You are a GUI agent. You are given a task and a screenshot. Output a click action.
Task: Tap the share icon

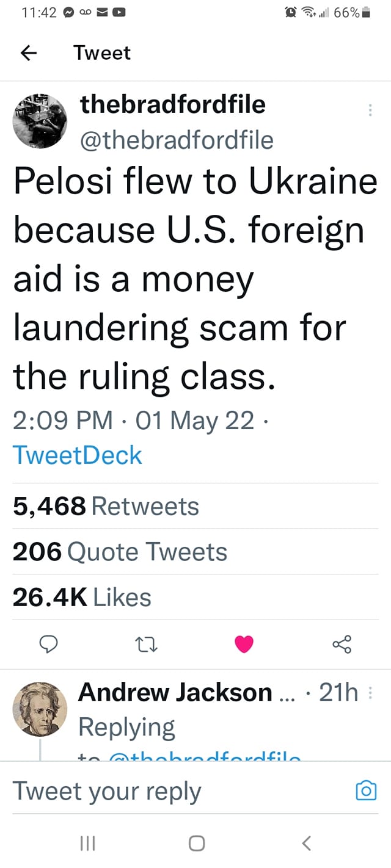coord(342,644)
